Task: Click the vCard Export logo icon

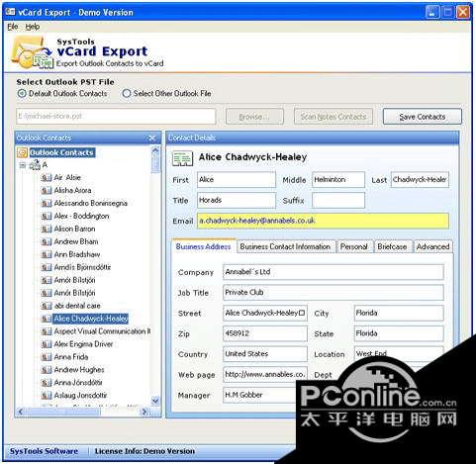Action: (x=32, y=52)
